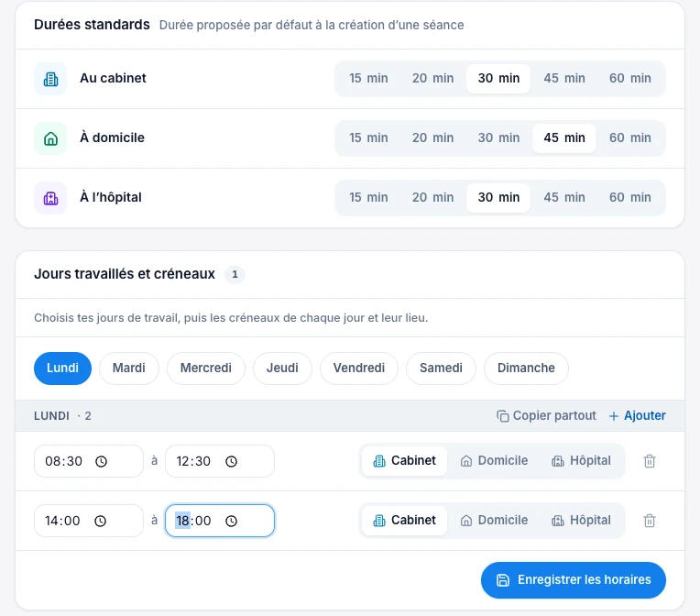Set À domicile duration to 30 min
This screenshot has height=616, width=700.
point(498,138)
